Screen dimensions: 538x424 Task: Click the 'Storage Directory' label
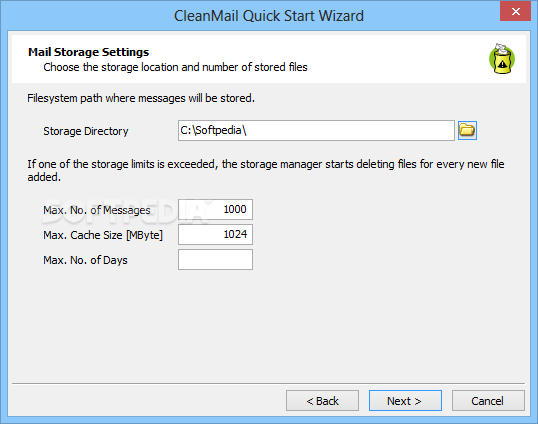pyautogui.click(x=86, y=131)
